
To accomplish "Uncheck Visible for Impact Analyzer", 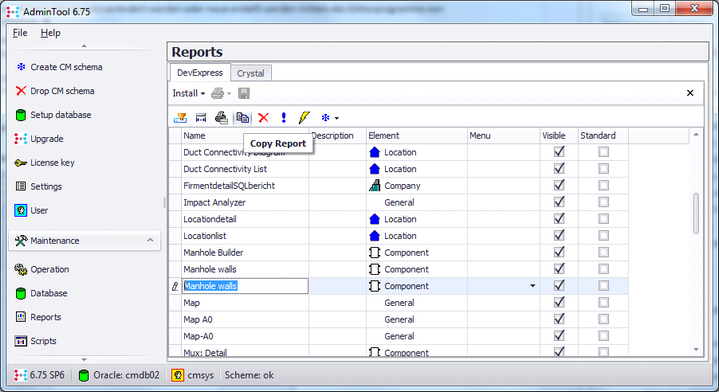I will 559,202.
